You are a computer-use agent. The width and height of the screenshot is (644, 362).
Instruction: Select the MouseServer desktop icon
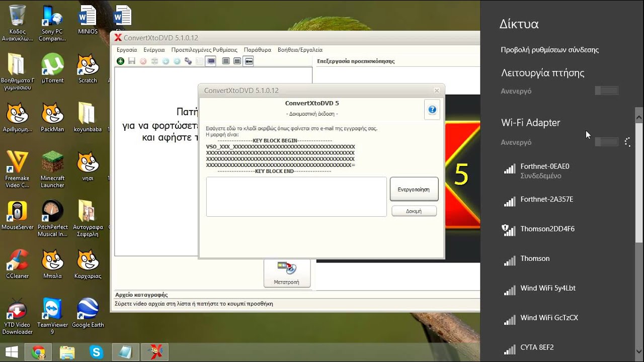pos(18,215)
